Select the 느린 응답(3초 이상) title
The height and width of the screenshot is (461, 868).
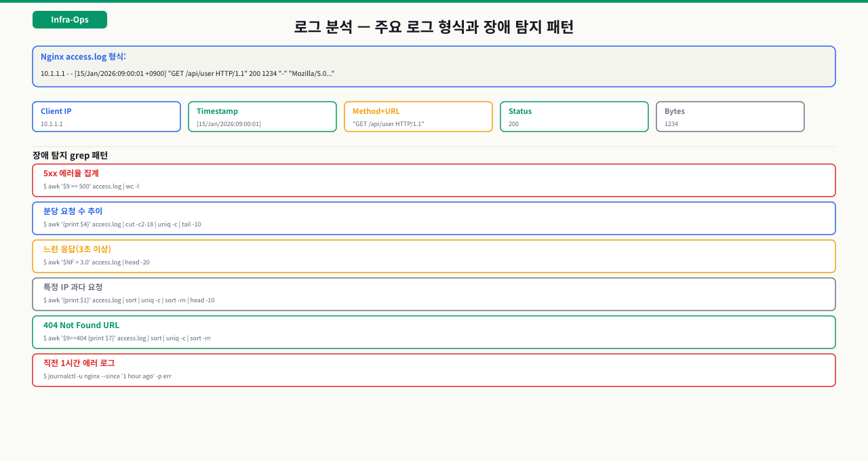[x=77, y=249]
